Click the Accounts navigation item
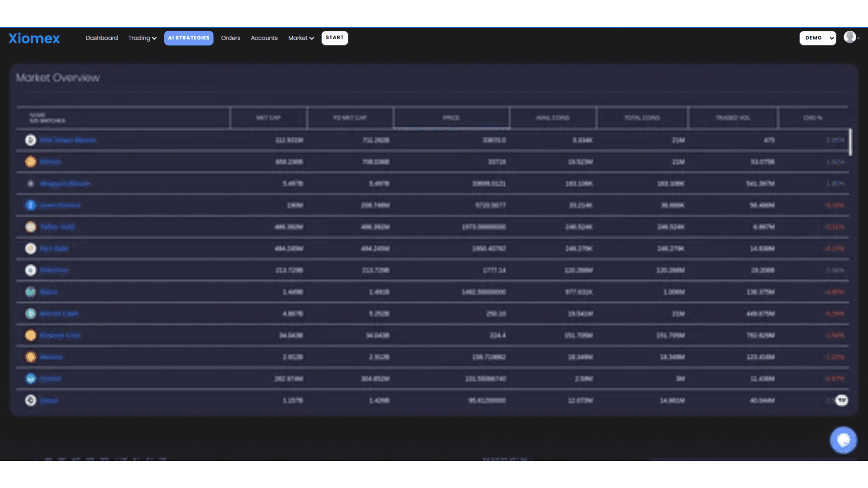Viewport: 868px width, 488px height. pos(264,38)
